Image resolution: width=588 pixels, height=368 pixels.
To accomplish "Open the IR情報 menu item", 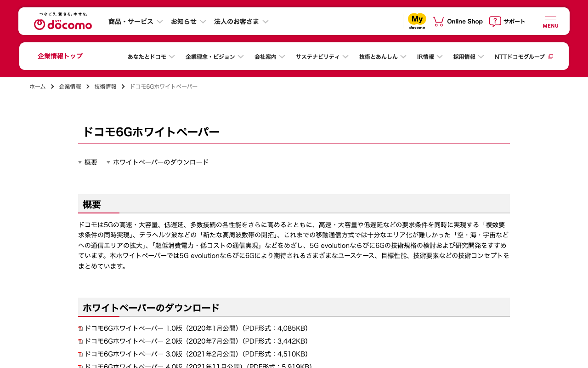I will coord(425,57).
